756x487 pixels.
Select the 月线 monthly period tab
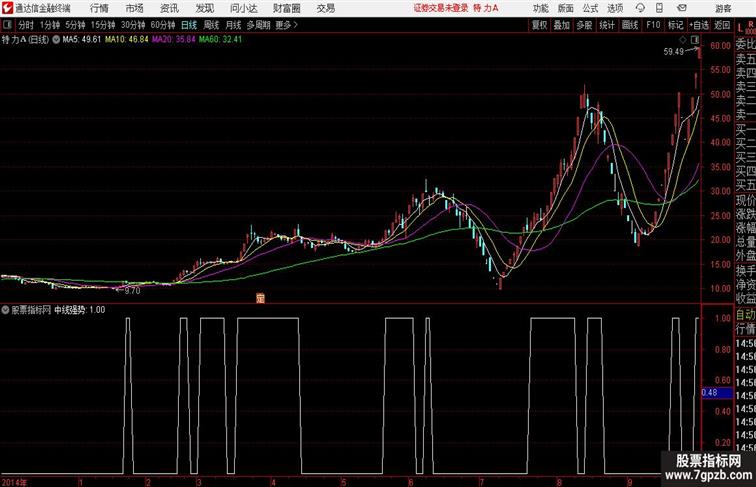click(233, 25)
